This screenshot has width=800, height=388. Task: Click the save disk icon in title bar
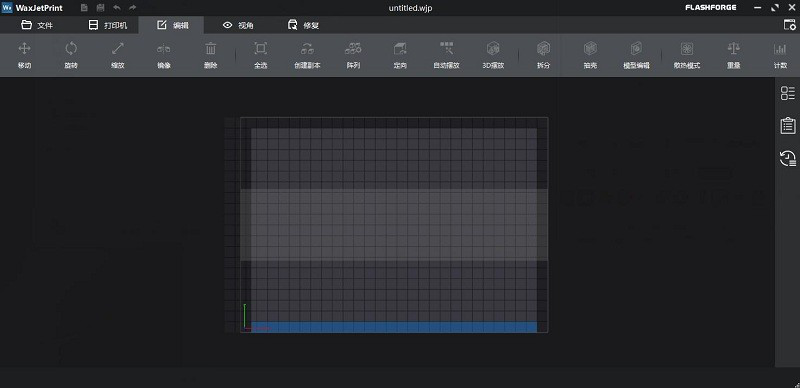click(101, 8)
